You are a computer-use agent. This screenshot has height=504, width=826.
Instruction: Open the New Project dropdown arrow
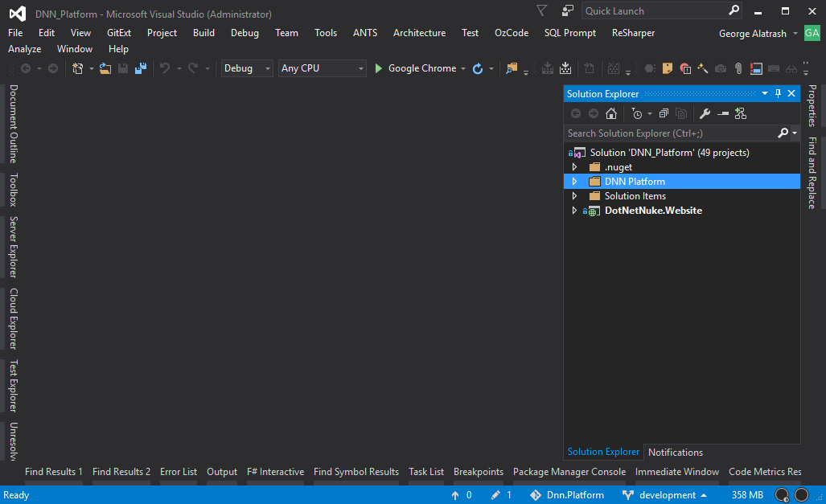91,69
